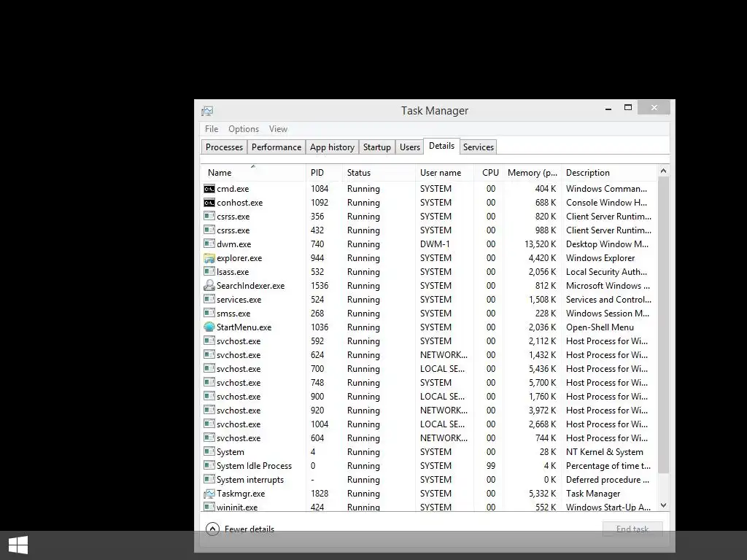Select the svchost.exe row with PID 900
The height and width of the screenshot is (560, 747).
pos(429,396)
